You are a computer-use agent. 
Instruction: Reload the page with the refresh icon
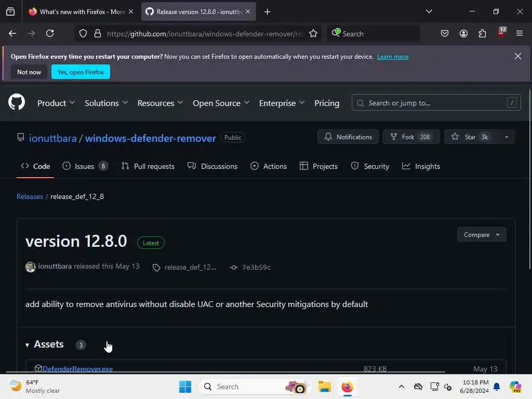(50, 33)
